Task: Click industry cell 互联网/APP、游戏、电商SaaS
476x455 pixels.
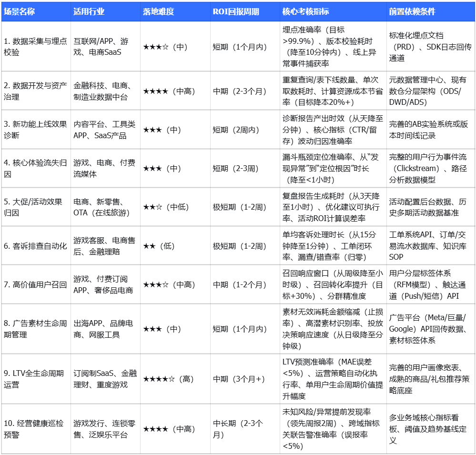Action: click(x=106, y=46)
